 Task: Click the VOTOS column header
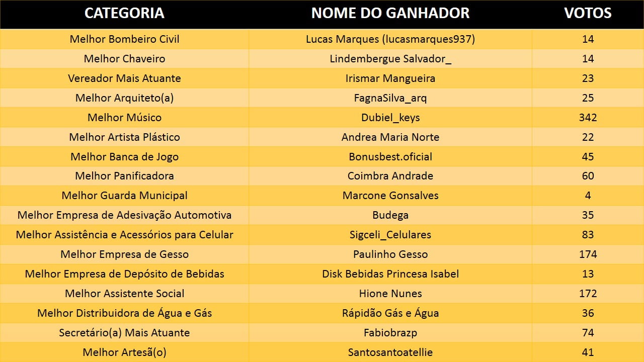tap(588, 13)
